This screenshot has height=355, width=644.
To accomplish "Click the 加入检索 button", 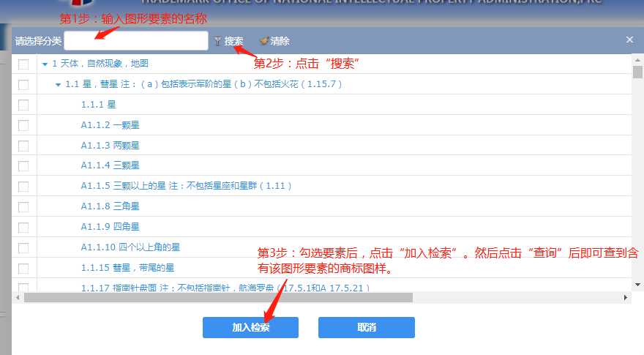I will (250, 327).
